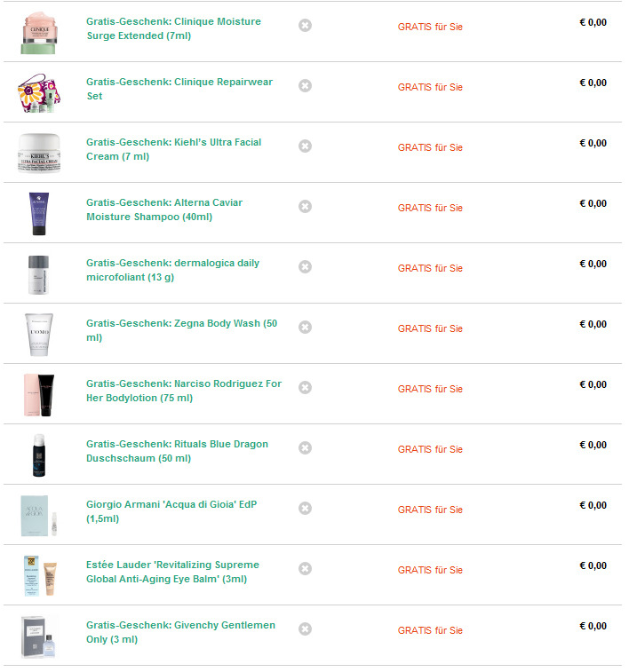Screen dimensions: 629x672
Task: Delete Estée Lauder Eye Balm from cart
Action: pos(305,569)
